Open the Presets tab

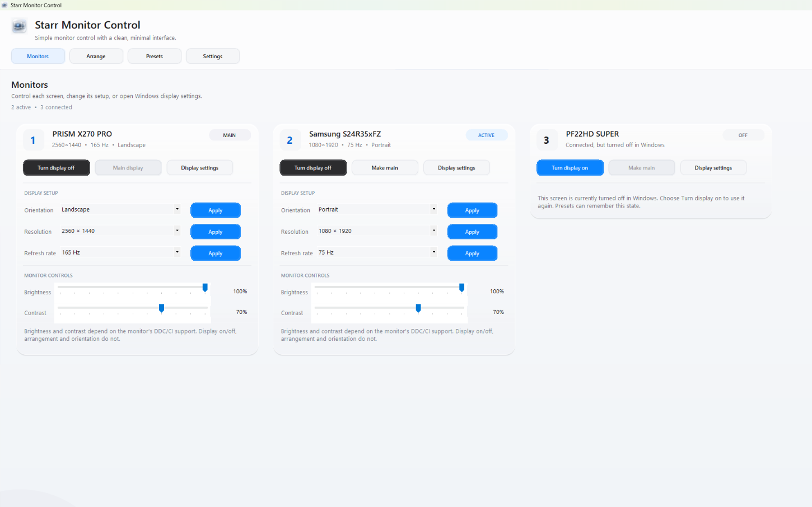pyautogui.click(x=155, y=56)
